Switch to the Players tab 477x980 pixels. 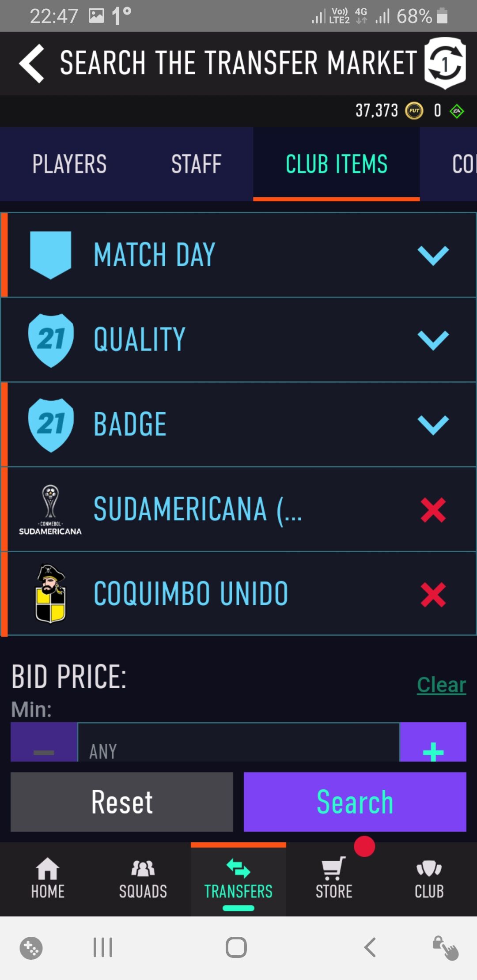pos(69,164)
